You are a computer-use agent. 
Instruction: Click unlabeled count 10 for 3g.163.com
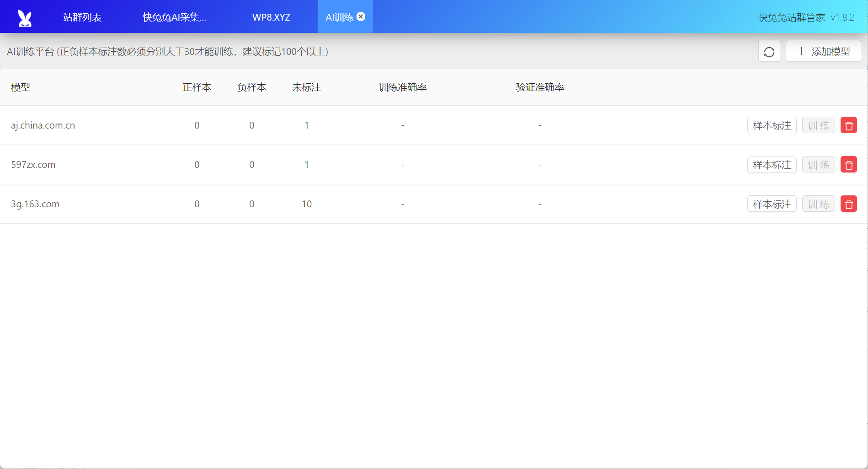[x=307, y=204]
